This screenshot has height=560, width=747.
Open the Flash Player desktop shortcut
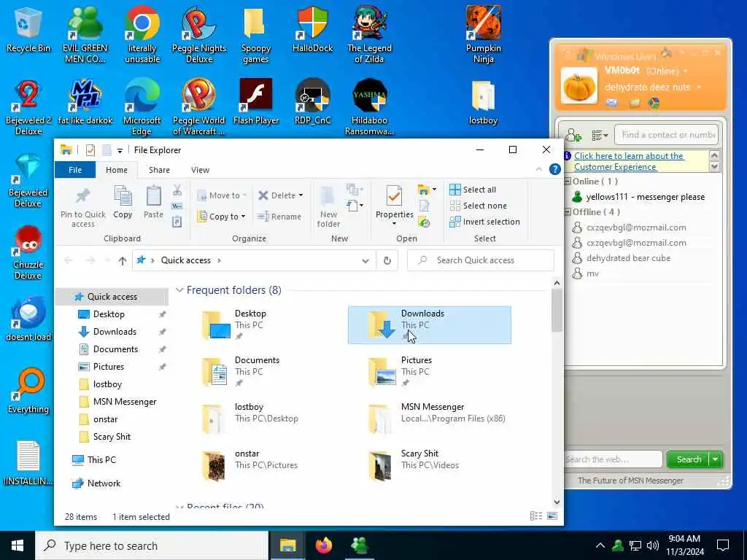pyautogui.click(x=256, y=102)
